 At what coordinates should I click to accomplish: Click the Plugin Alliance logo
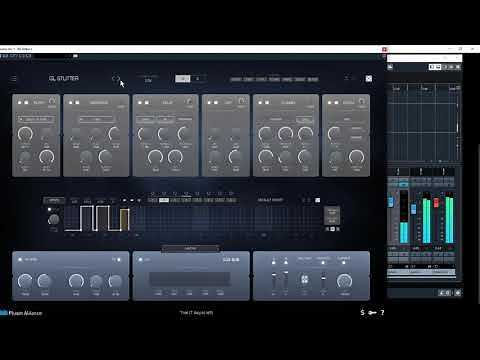[x=21, y=313]
